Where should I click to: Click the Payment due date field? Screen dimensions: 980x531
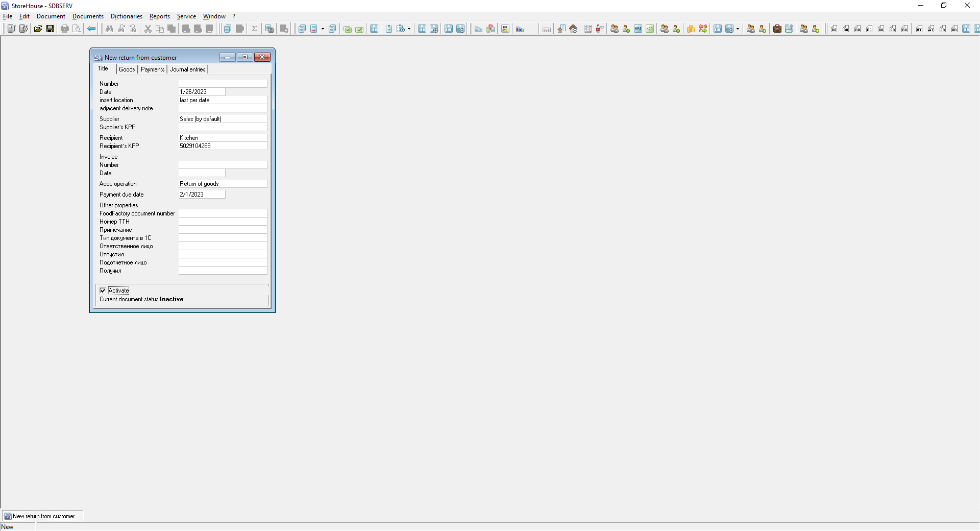pyautogui.click(x=201, y=195)
